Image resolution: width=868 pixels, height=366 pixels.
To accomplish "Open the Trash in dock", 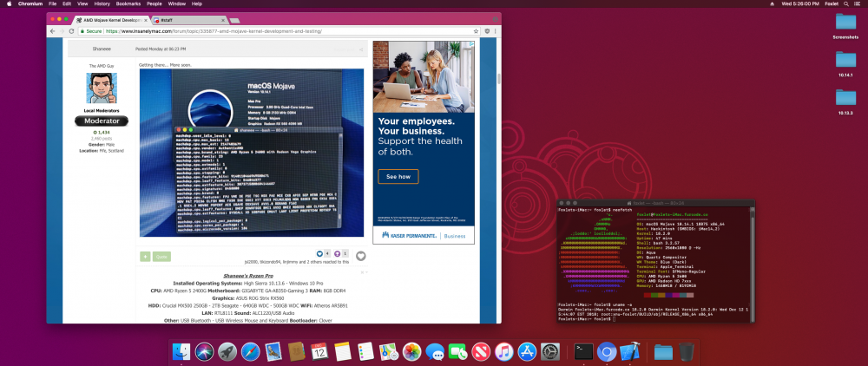I will (x=687, y=351).
